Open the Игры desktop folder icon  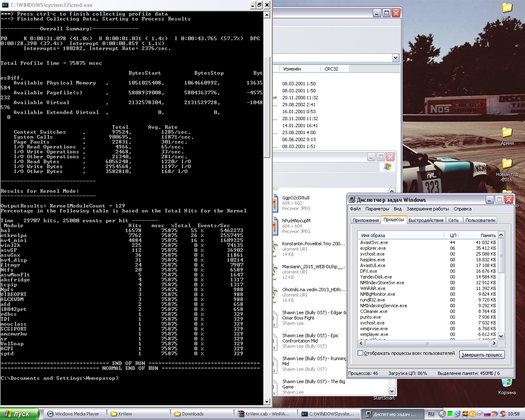[x=507, y=8]
